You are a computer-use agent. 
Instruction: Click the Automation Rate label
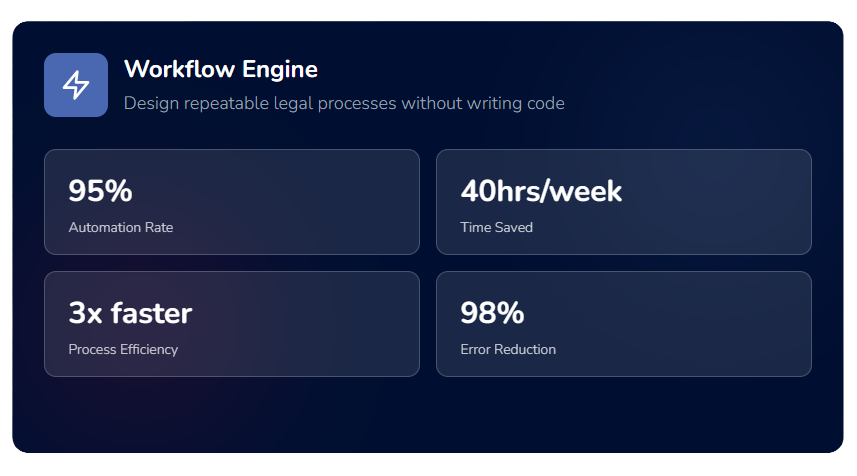click(121, 228)
